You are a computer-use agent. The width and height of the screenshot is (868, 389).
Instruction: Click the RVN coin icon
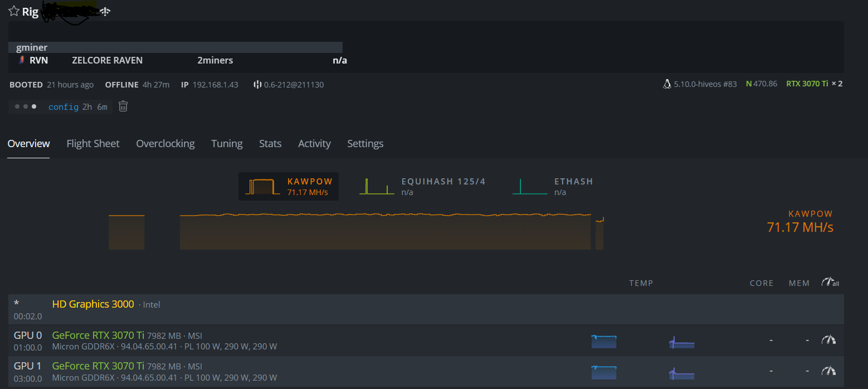pyautogui.click(x=21, y=60)
